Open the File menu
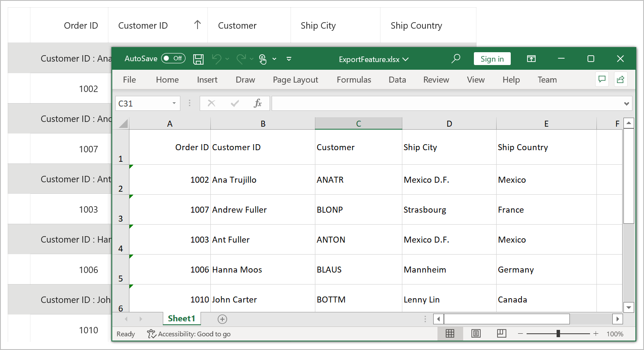The width and height of the screenshot is (644, 350). pyautogui.click(x=129, y=80)
